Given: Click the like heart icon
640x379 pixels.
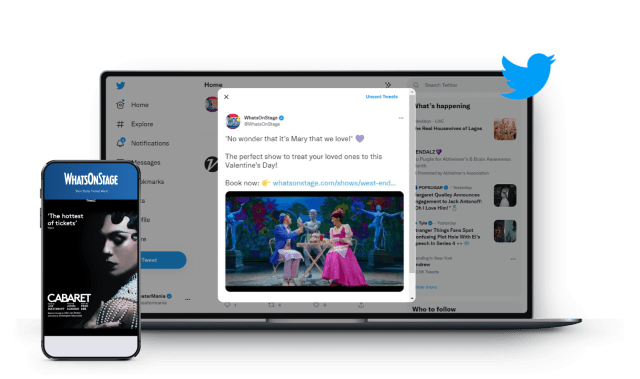Looking at the screenshot, I should [316, 305].
